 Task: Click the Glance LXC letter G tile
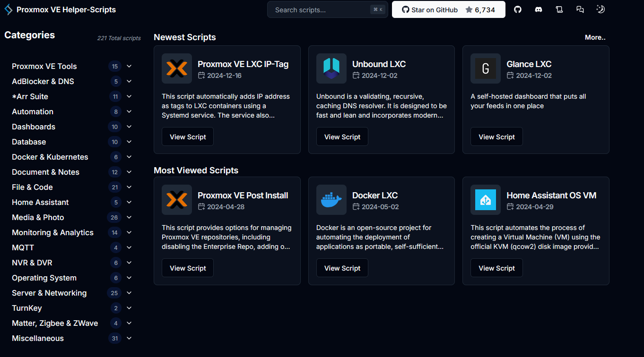point(486,68)
